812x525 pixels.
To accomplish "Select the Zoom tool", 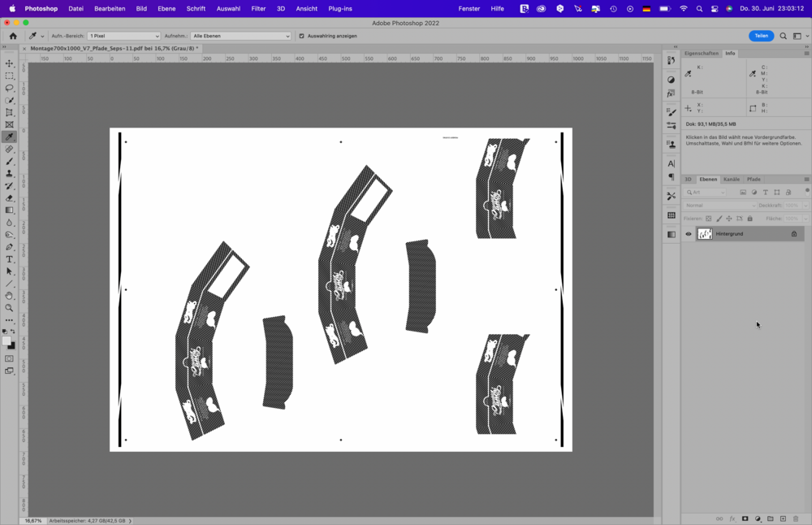I will 9,308.
